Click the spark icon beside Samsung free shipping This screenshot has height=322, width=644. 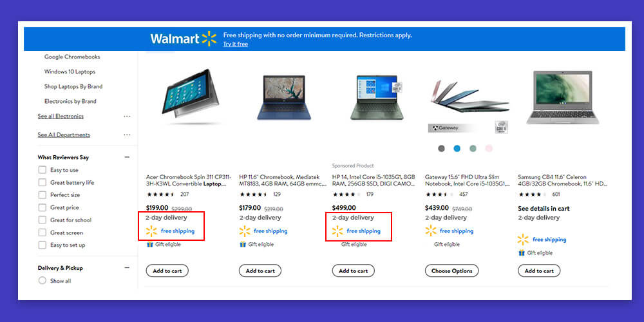click(x=523, y=240)
